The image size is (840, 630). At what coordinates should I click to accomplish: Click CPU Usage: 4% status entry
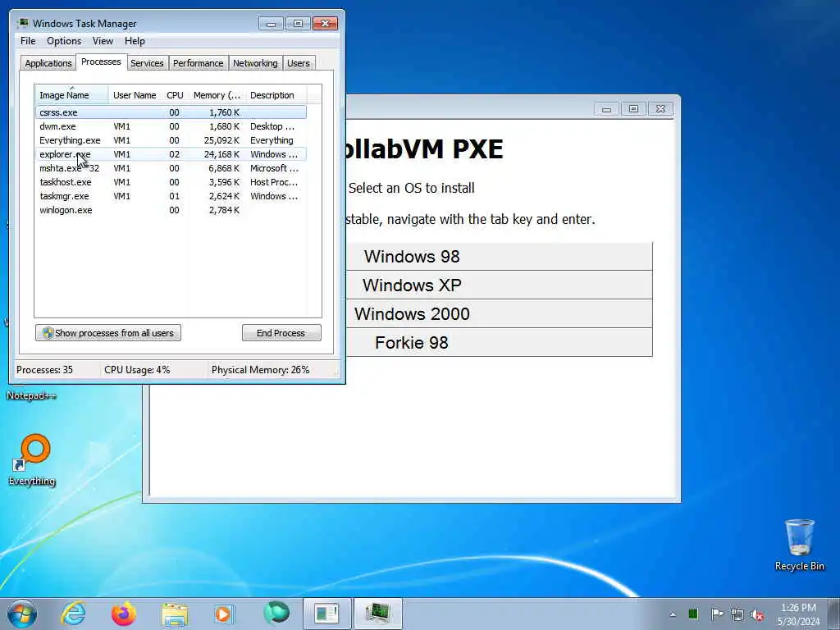[137, 370]
